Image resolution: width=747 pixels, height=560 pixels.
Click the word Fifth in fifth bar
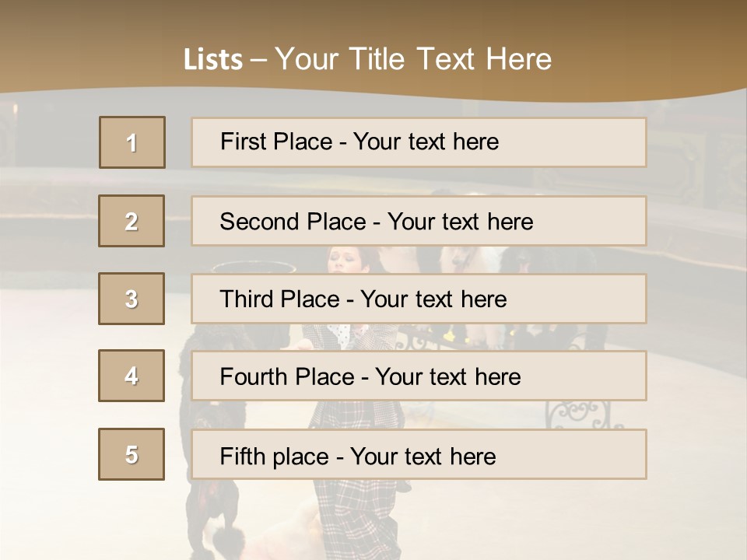click(x=242, y=457)
